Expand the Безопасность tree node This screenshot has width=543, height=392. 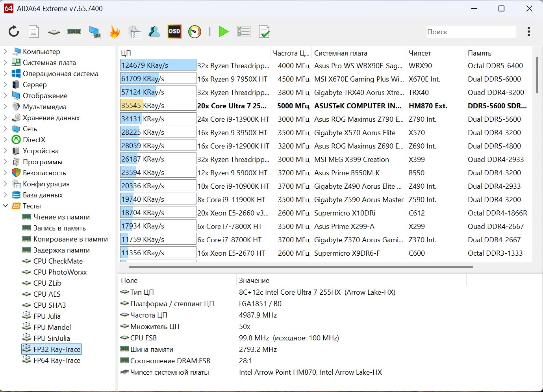click(6, 173)
